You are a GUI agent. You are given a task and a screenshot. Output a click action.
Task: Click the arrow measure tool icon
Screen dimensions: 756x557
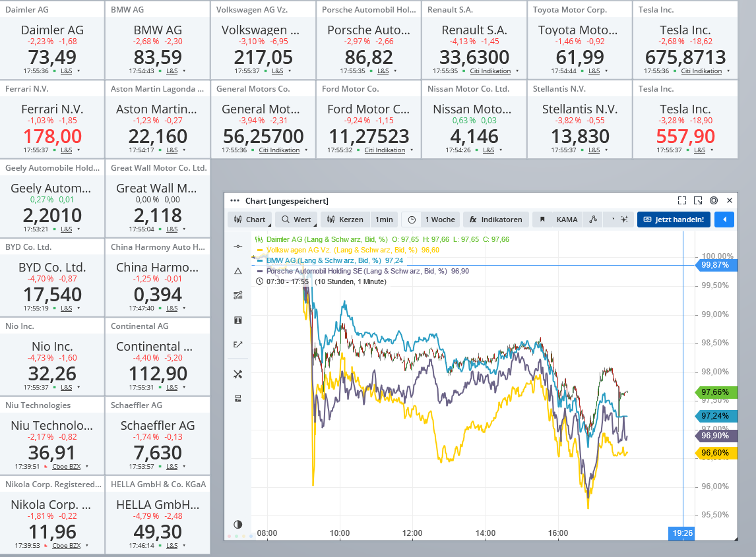[x=238, y=344]
